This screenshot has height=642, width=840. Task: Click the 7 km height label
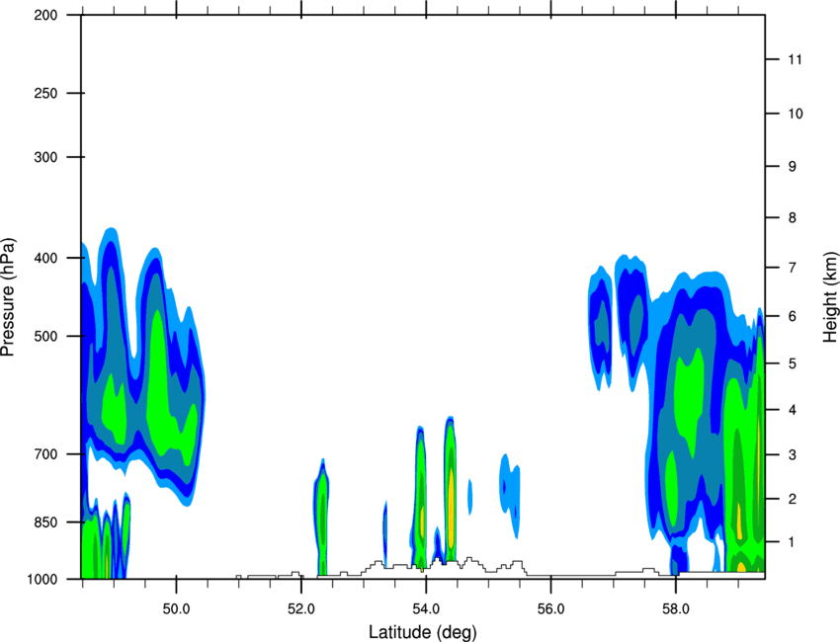(x=793, y=268)
